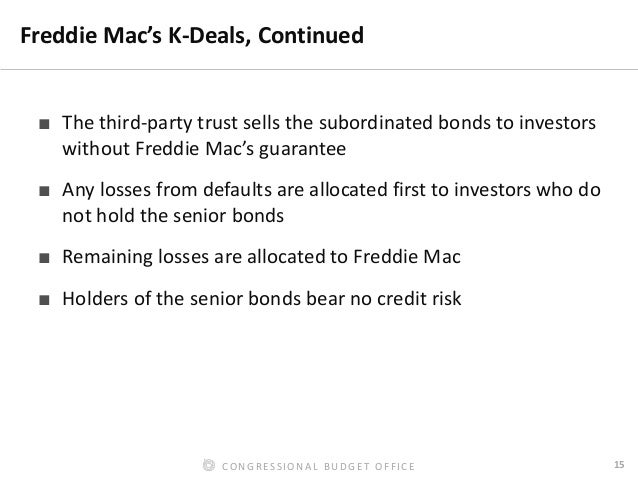
Task: Click the third square bullet marker
Action: (x=44, y=258)
